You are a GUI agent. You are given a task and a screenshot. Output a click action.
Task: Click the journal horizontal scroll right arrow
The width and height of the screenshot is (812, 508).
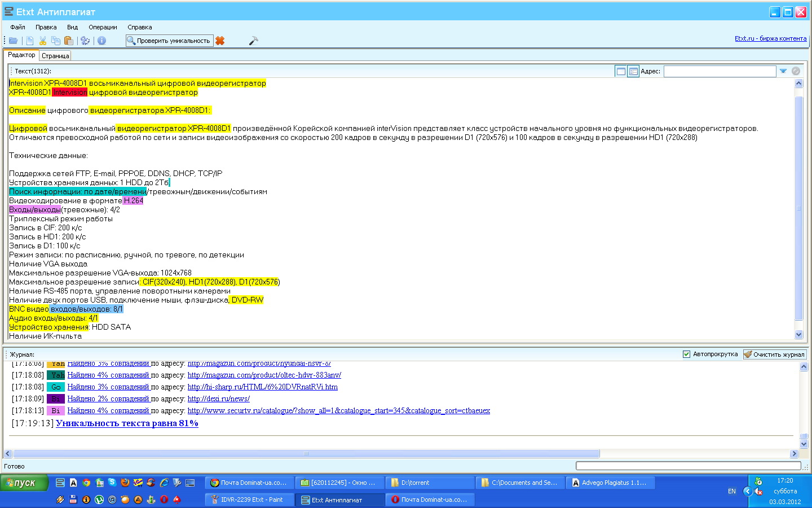[x=795, y=454]
